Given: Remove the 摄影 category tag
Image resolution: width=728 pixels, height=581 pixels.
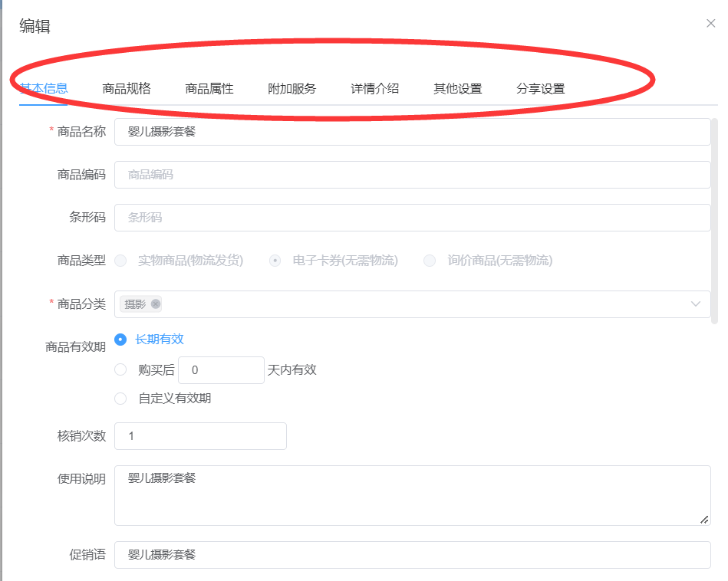Looking at the screenshot, I should tap(156, 304).
